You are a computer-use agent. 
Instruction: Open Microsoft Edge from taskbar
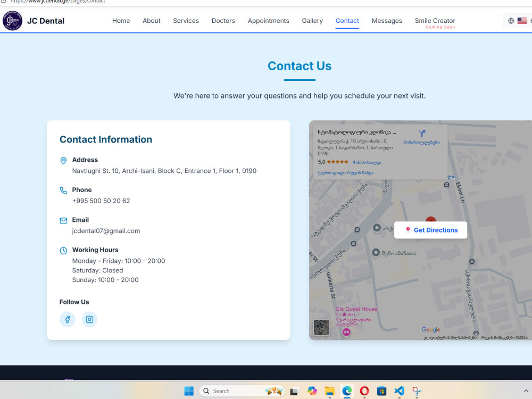coord(347,391)
